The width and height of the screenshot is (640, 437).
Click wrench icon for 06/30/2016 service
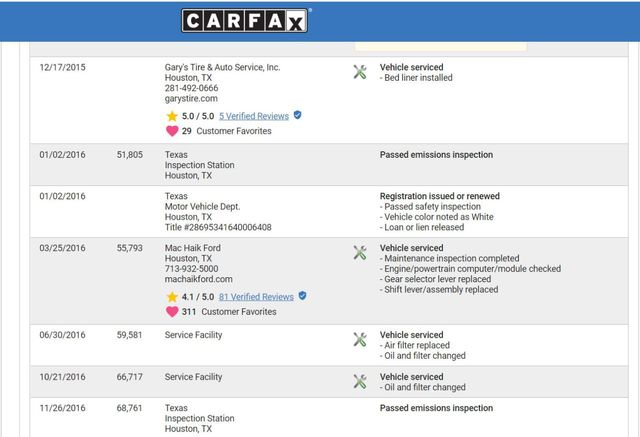360,340
